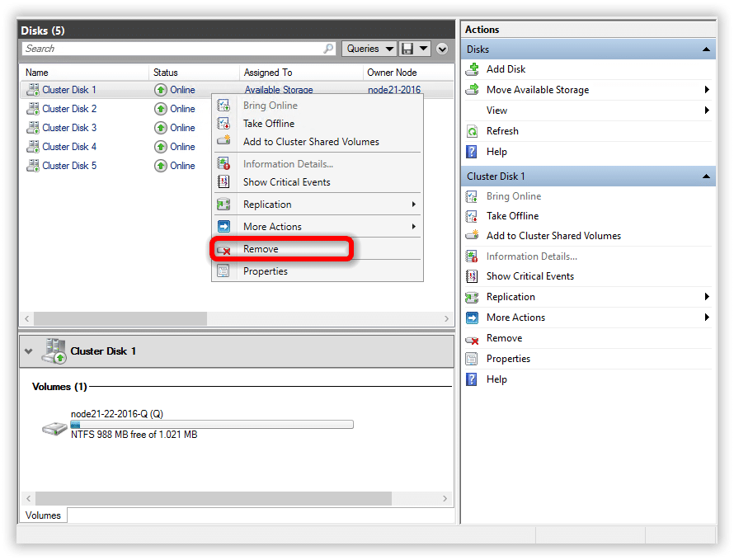Screen dimensions: 734x560
Task: Switch to the Volumes tab
Action: 43,515
